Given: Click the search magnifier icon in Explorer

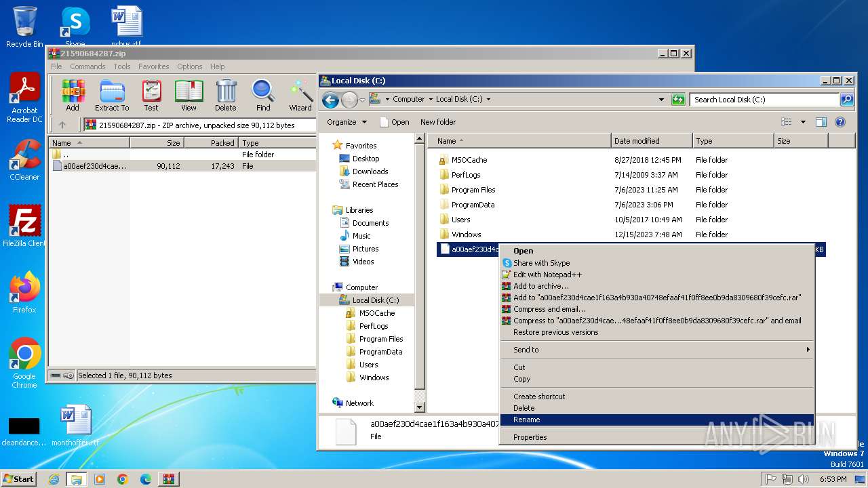Looking at the screenshot, I should point(847,100).
